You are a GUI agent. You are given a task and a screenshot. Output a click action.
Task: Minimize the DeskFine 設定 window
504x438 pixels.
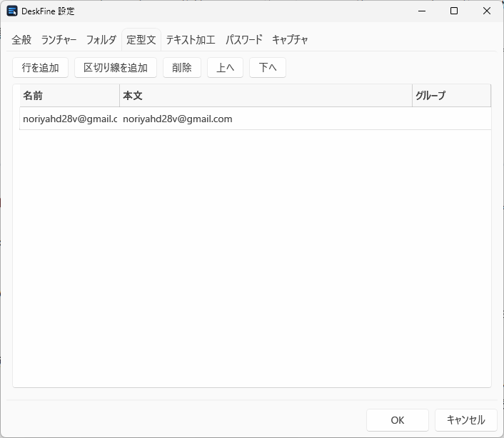(x=422, y=11)
